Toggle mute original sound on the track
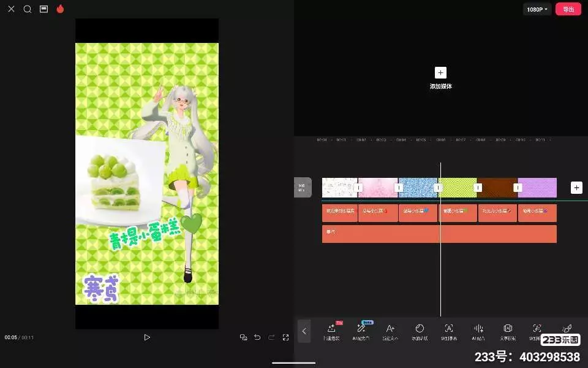Viewport: 588px width, 368px height. pyautogui.click(x=303, y=188)
